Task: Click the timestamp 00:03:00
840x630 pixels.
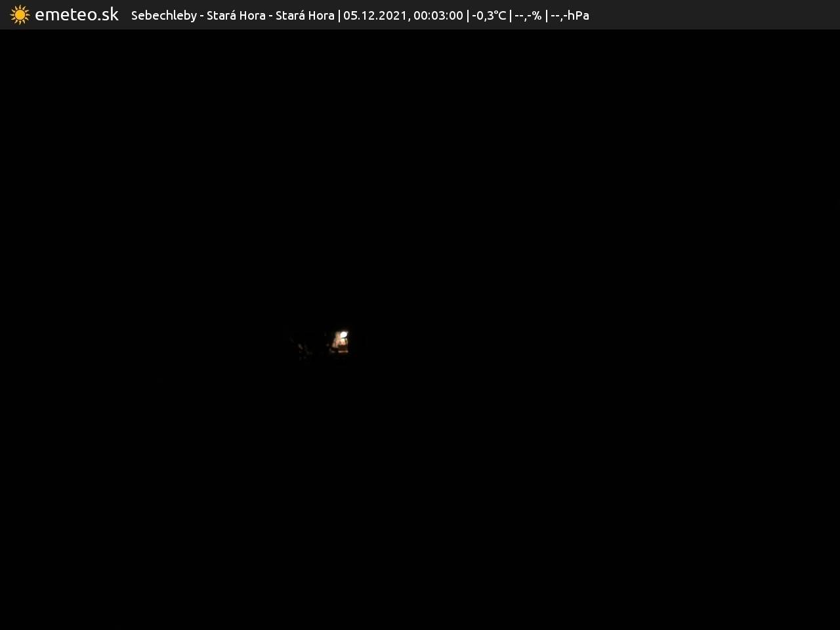Action: [438, 15]
